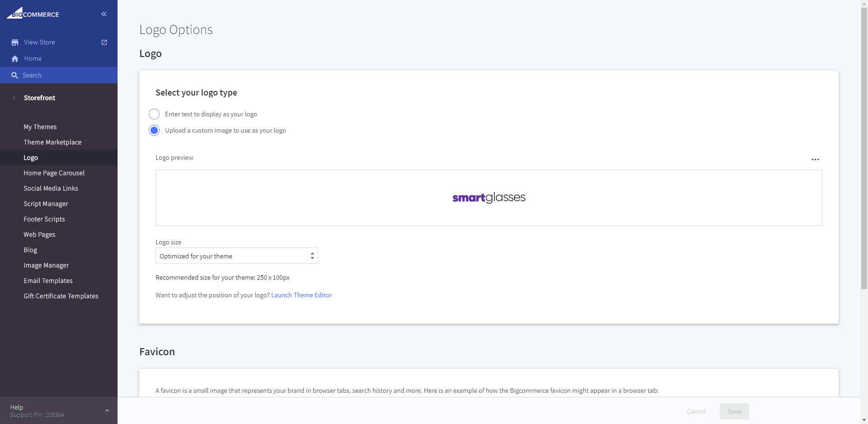Click the 'Logo Options' page heading
This screenshot has width=868, height=424.
click(176, 30)
